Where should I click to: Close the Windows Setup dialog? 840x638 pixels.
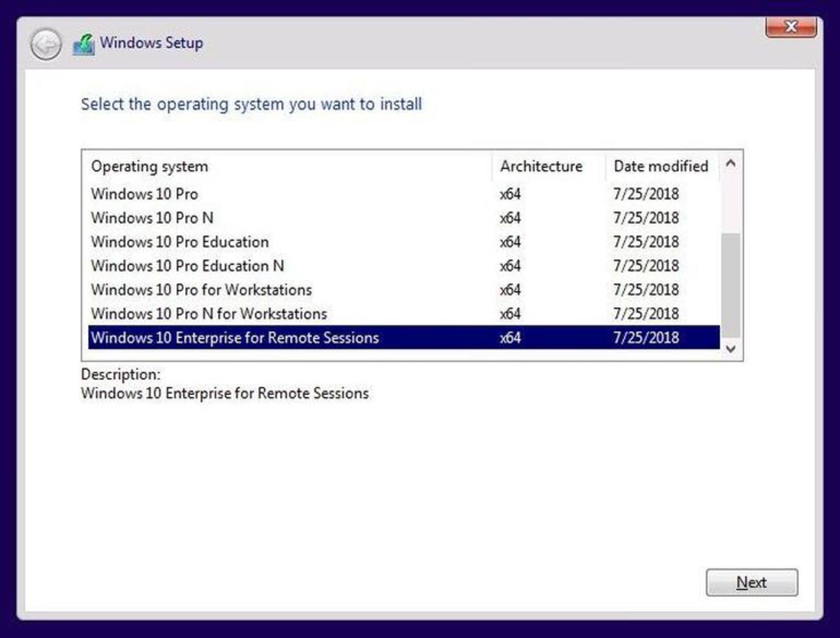click(x=791, y=27)
